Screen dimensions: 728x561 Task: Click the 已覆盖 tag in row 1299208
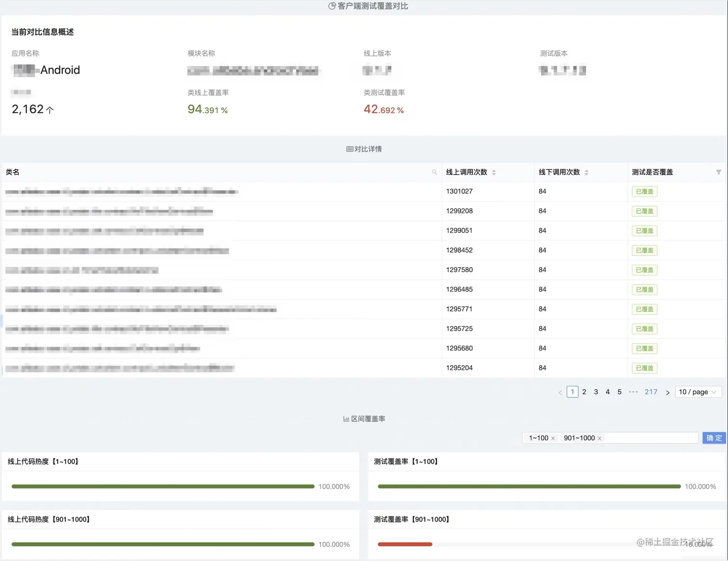(644, 211)
